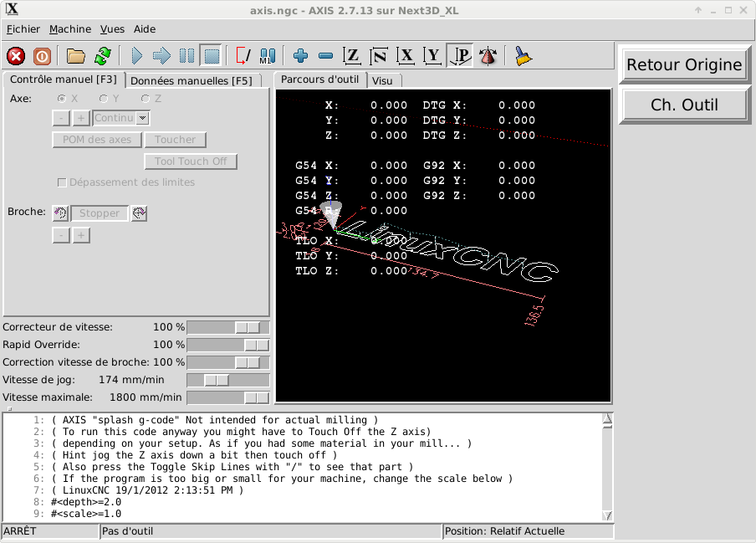Open the Vues menu

[112, 29]
